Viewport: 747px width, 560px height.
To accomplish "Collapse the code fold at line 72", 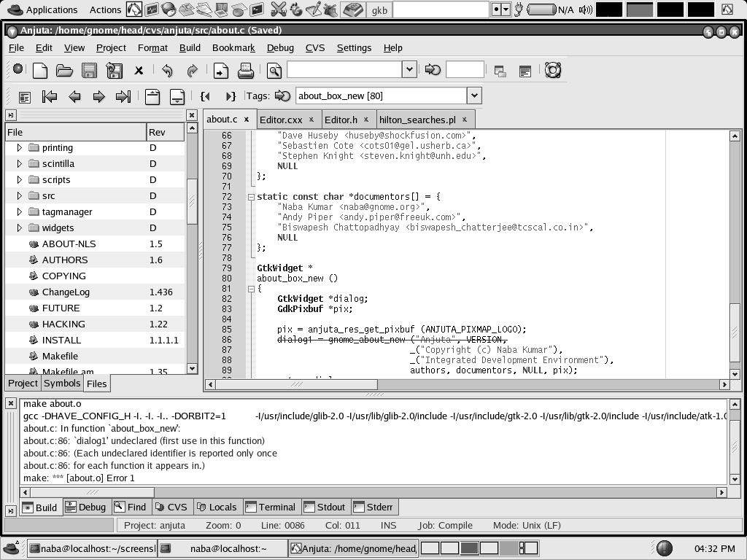I will (251, 197).
